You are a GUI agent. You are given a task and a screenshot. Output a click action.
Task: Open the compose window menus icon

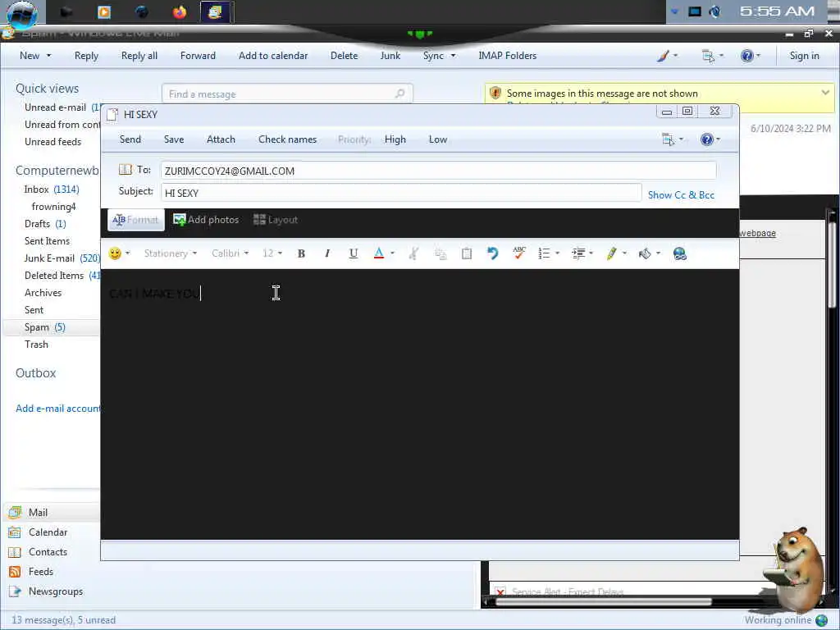click(669, 139)
